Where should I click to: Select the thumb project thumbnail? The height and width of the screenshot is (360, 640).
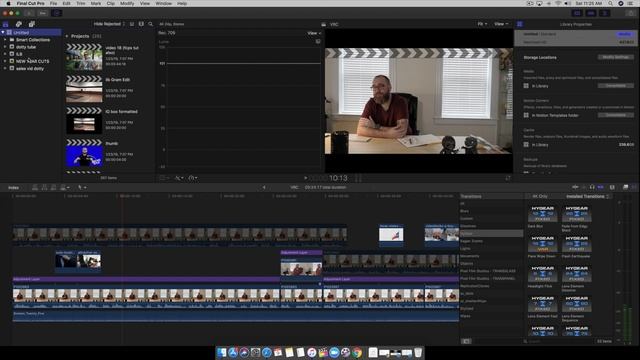pyautogui.click(x=84, y=153)
